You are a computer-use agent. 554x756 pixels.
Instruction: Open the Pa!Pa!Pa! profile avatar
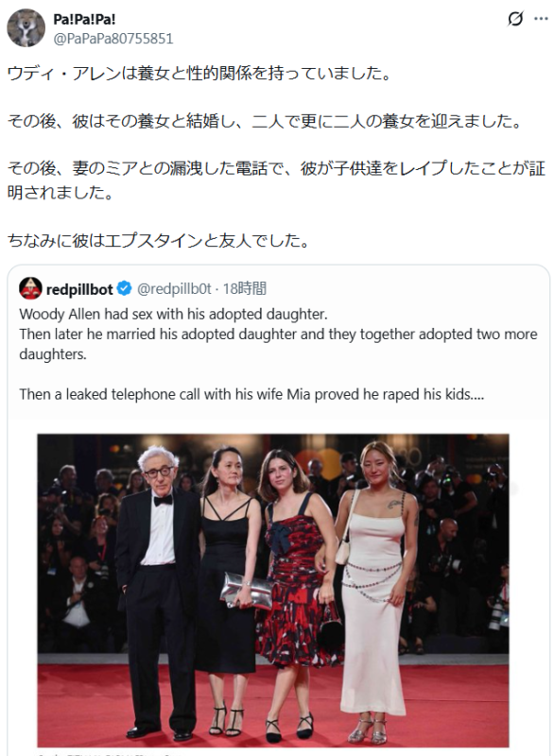pyautogui.click(x=26, y=28)
